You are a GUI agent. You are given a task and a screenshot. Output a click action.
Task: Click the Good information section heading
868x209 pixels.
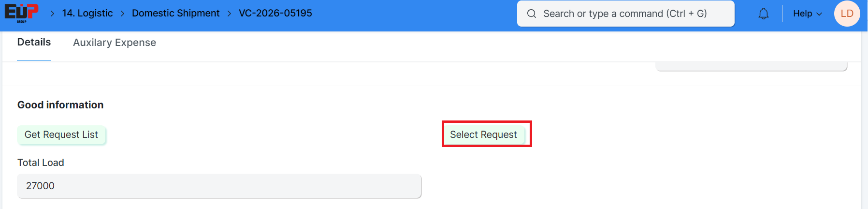coord(60,105)
